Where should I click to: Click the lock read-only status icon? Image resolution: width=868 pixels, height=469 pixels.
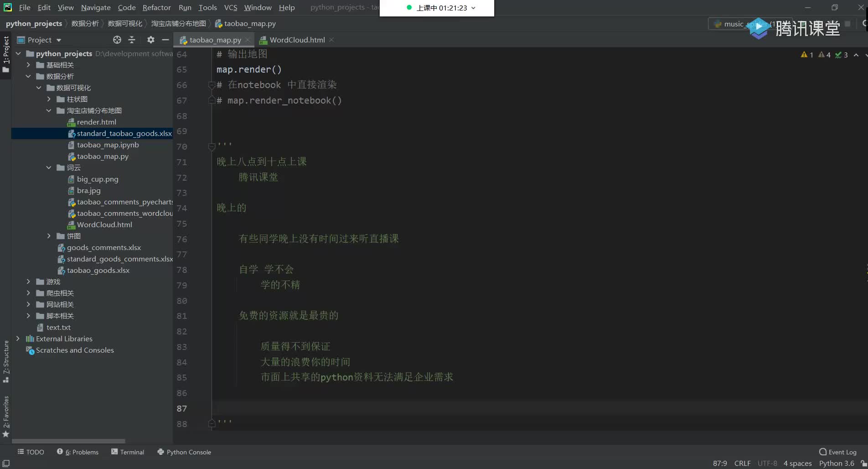(x=863, y=463)
